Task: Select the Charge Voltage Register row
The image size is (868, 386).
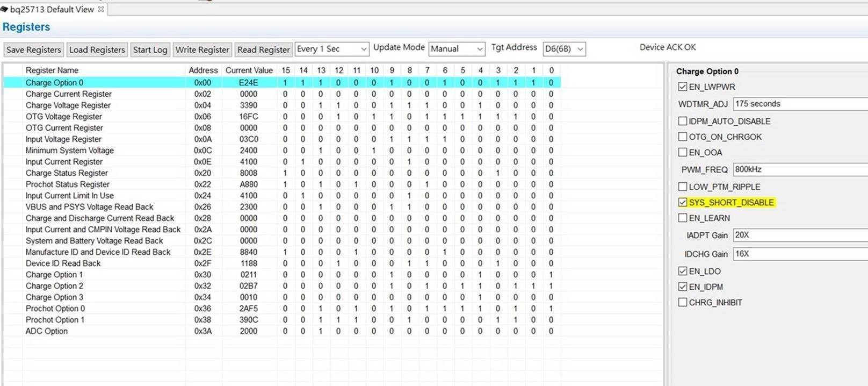Action: click(x=282, y=105)
